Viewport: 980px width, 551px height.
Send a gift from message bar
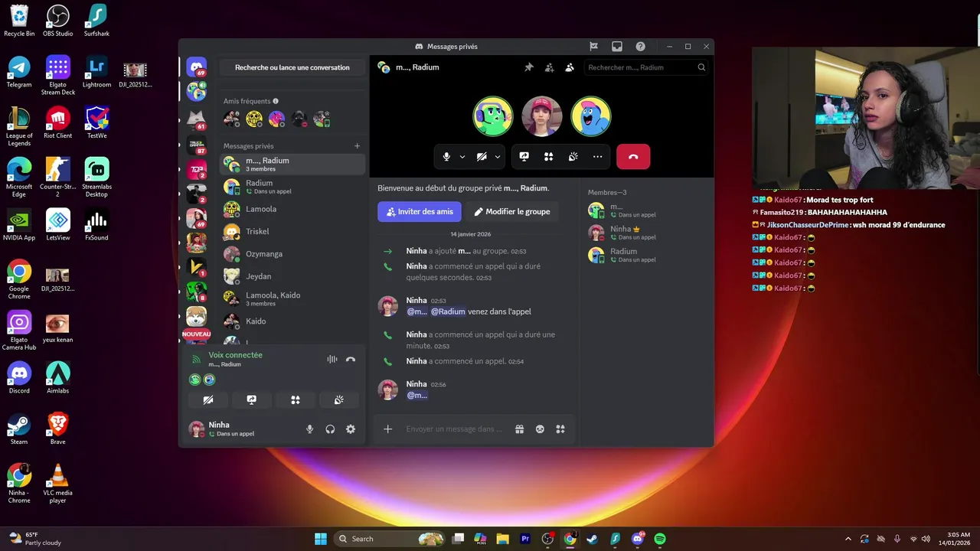[x=519, y=429]
